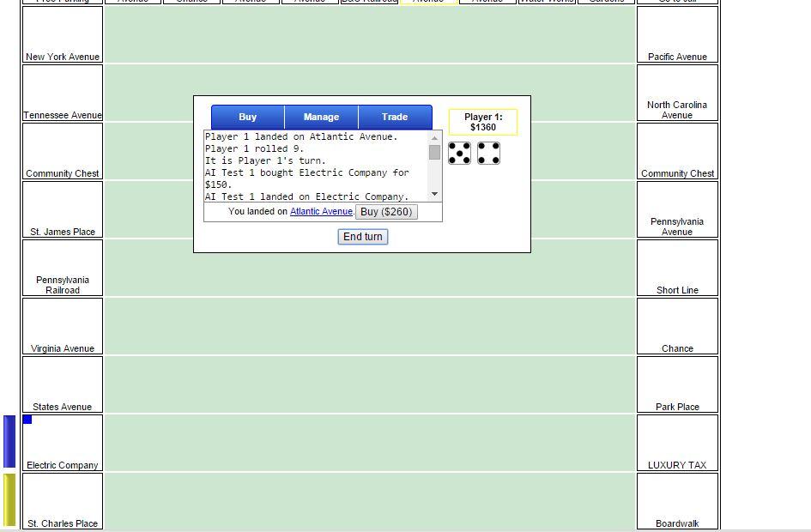Open the Atlantic Avenue link
Image resolution: width=811 pixels, height=532 pixels.
coord(321,211)
